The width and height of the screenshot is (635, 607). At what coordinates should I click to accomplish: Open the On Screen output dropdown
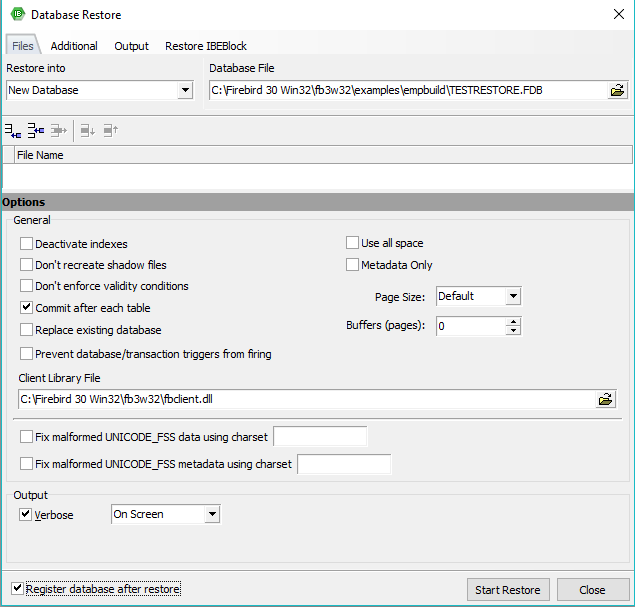coord(212,514)
